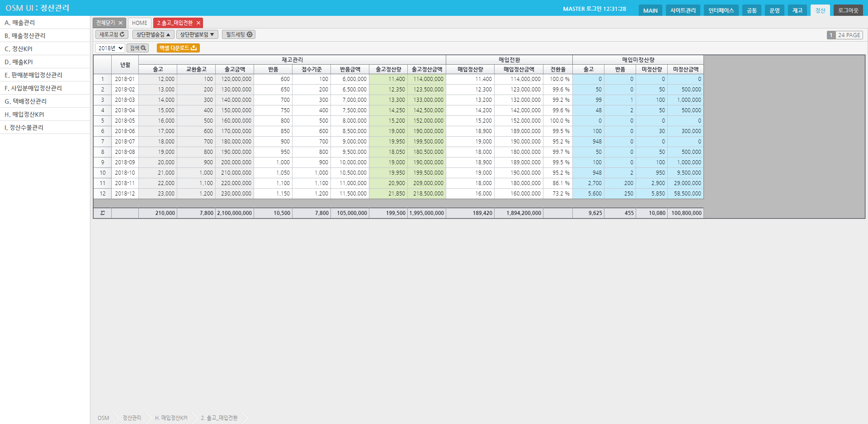This screenshot has width=868, height=424.
Task: Open I. 정산수불관리 sidebar item
Action: tap(45, 128)
